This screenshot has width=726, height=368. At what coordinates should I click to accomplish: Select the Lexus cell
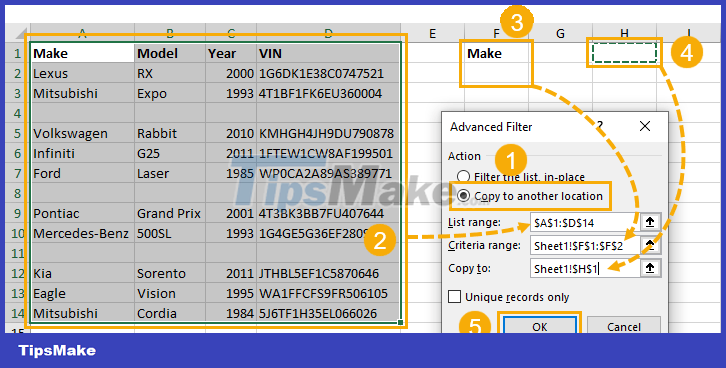pyautogui.click(x=82, y=73)
